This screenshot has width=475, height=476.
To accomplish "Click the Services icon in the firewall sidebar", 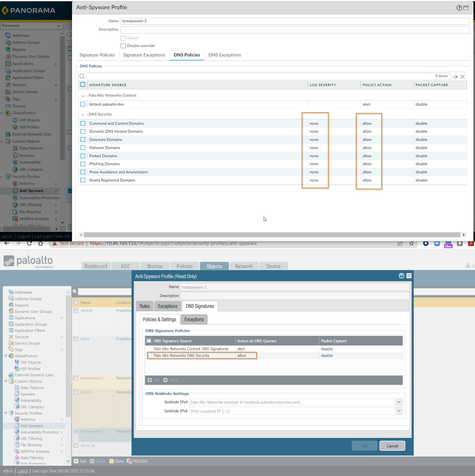I will click(11, 337).
